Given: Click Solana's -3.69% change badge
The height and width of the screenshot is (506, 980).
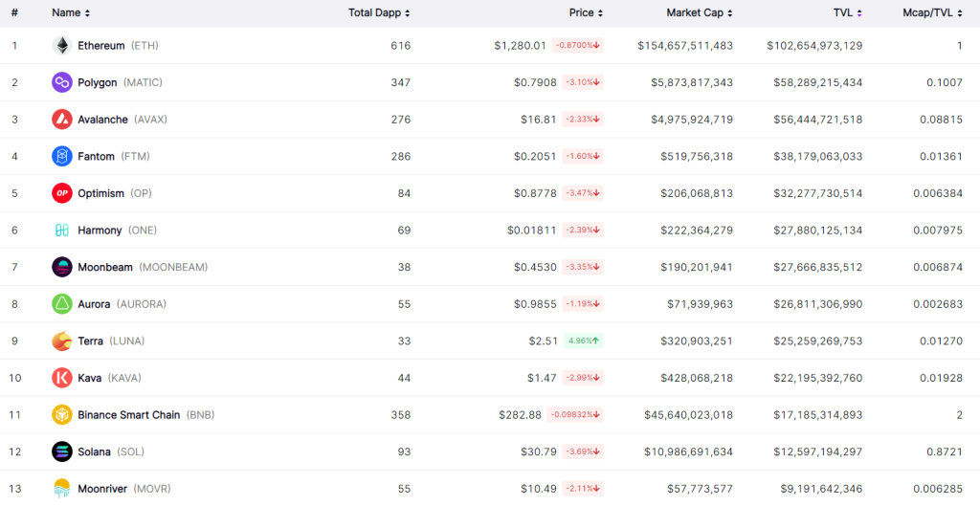Looking at the screenshot, I should pos(583,451).
